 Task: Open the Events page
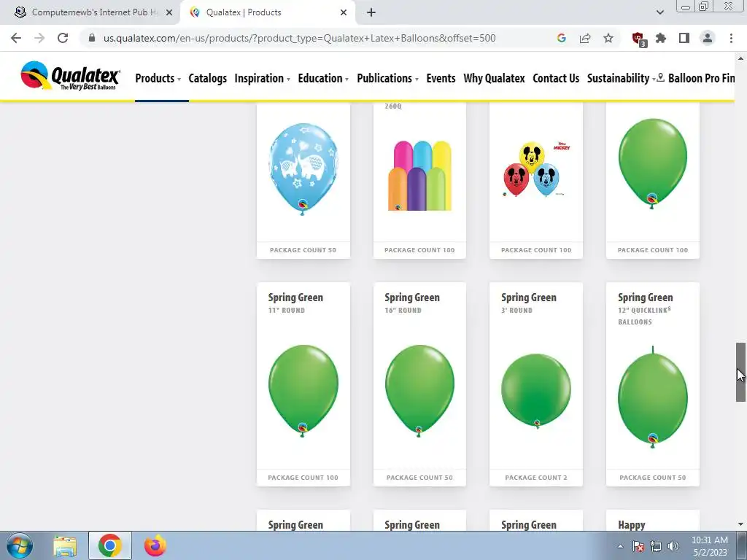pos(441,78)
